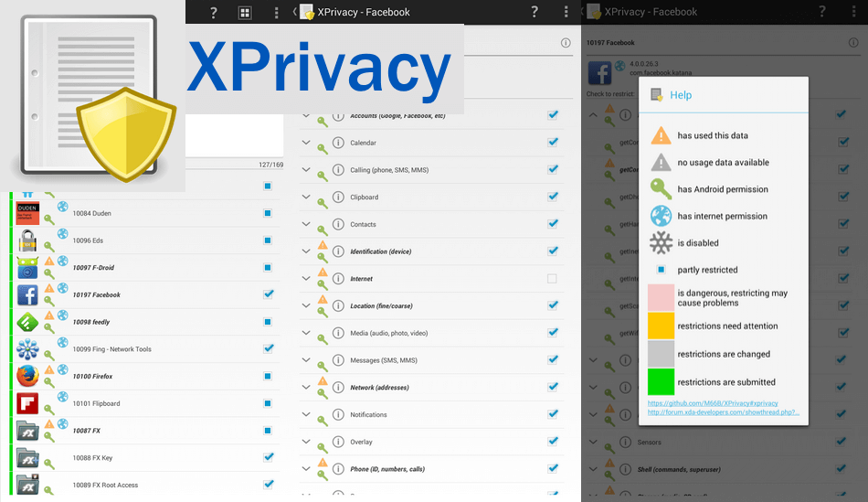Click Notifications category label

[x=368, y=414]
